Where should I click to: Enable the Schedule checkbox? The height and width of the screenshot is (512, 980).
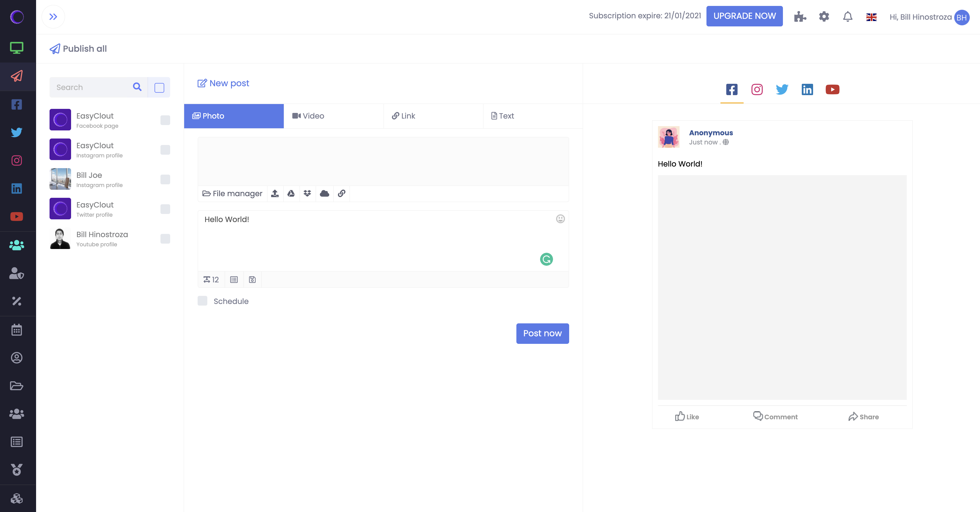click(x=202, y=301)
